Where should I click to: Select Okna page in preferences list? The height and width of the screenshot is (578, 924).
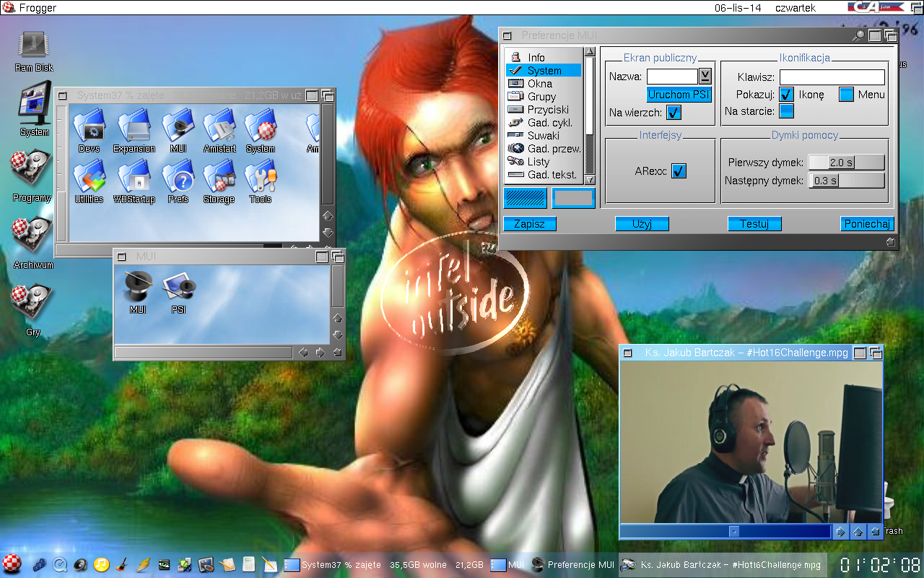(x=544, y=83)
